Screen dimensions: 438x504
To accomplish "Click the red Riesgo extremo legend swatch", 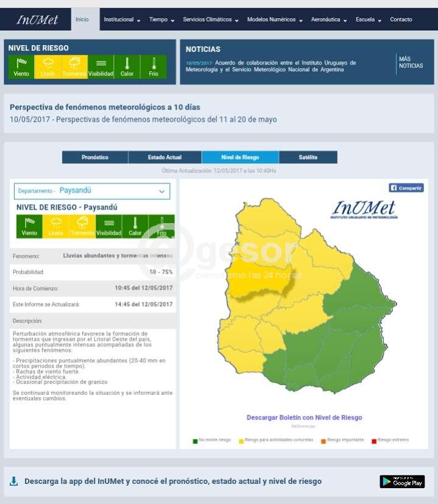I will click(374, 440).
